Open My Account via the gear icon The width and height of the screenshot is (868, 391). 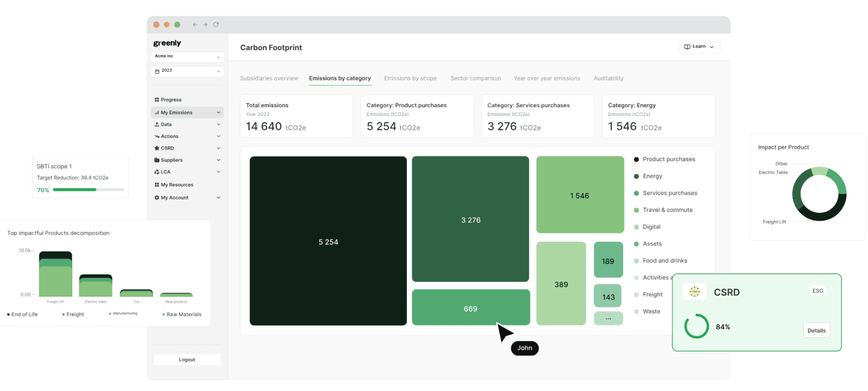(x=157, y=197)
